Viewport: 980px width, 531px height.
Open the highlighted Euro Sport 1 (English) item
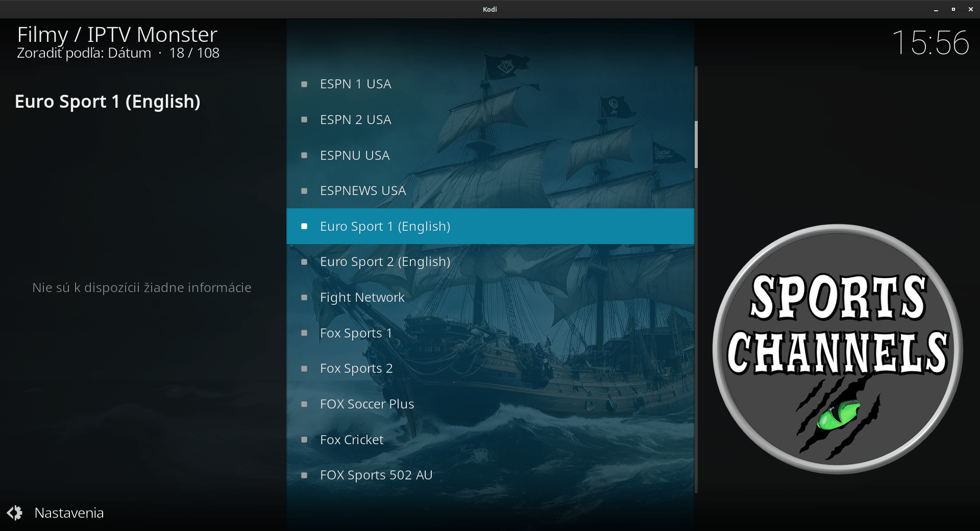pos(385,226)
